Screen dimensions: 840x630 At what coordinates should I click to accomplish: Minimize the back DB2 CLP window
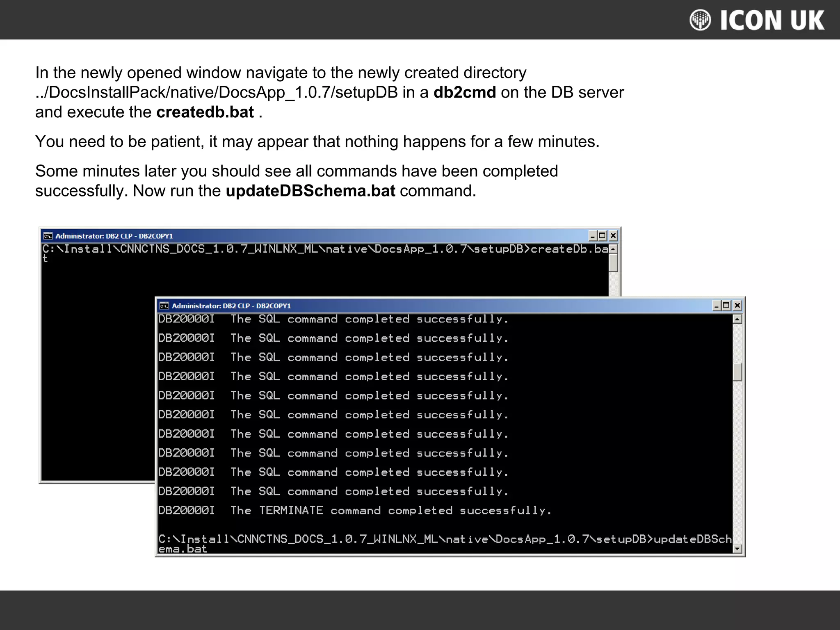(x=592, y=235)
